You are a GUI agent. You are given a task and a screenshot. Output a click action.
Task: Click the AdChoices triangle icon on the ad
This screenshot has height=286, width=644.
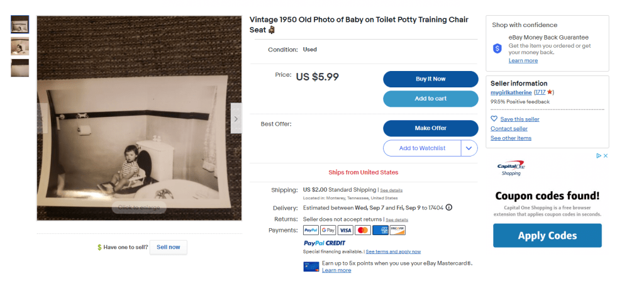click(599, 156)
